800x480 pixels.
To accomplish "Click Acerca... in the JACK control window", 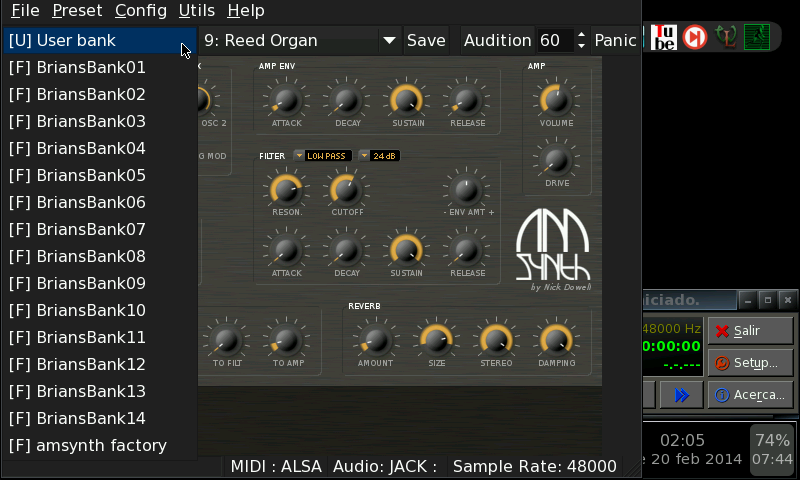I will click(751, 395).
